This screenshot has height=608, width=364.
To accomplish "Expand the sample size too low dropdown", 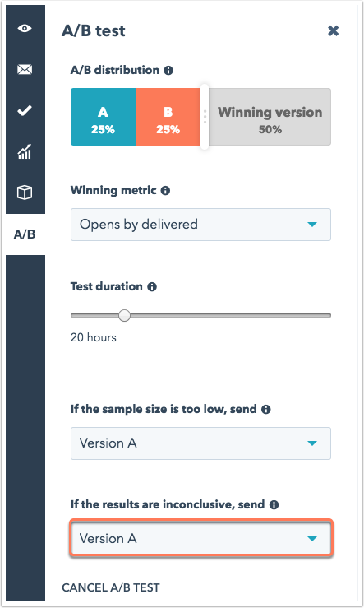I will [x=200, y=443].
